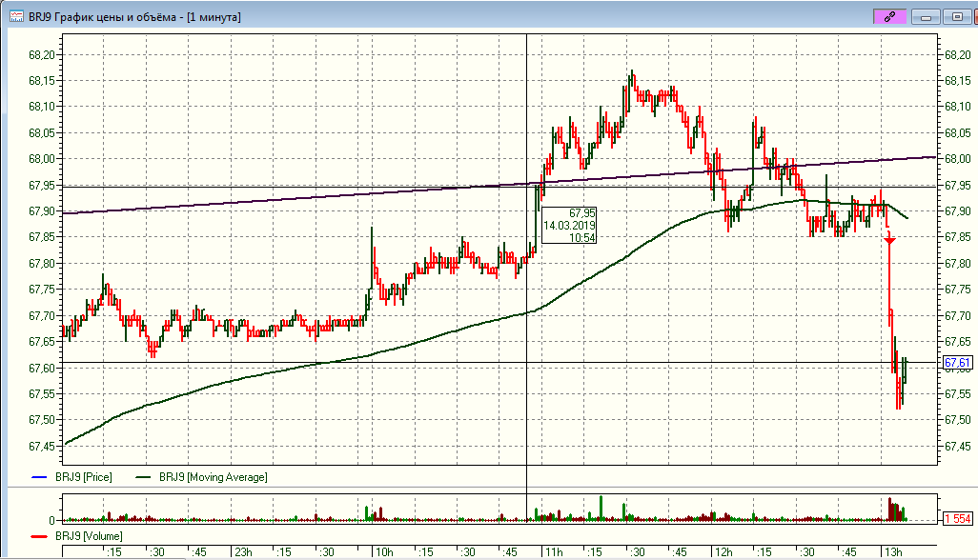Click the 68,20 label on left price axis

click(43, 54)
